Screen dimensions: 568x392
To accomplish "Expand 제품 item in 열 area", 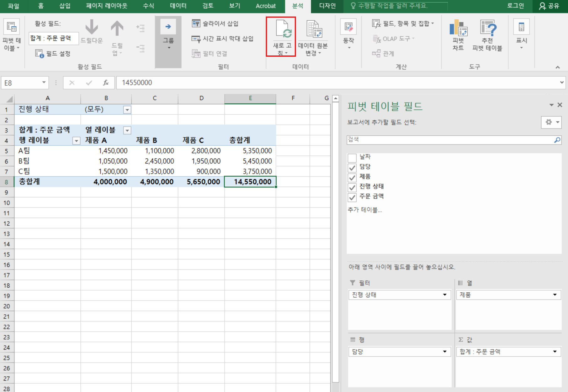I will click(x=555, y=295).
